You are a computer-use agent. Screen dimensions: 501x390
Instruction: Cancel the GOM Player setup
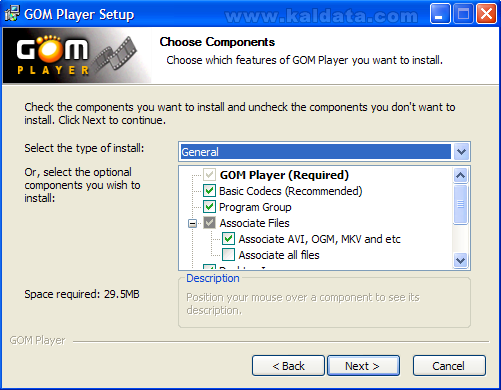point(449,366)
